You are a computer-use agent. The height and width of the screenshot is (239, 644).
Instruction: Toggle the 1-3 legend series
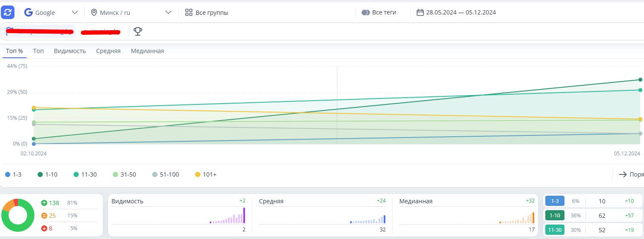click(14, 174)
